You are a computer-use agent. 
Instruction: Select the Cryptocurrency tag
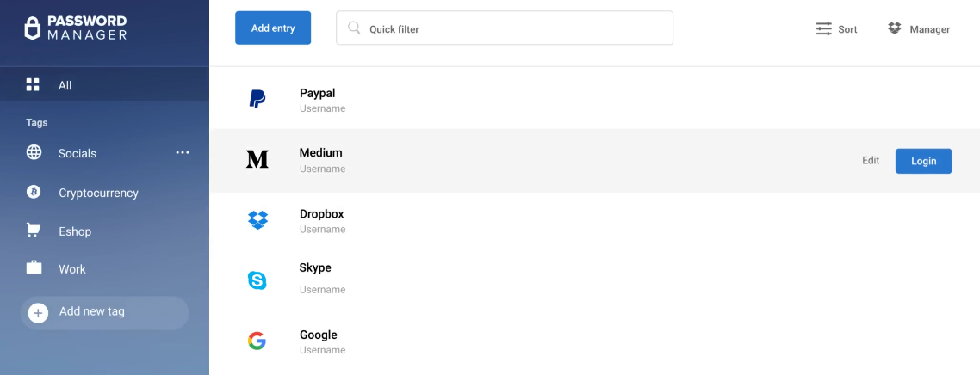point(98,193)
